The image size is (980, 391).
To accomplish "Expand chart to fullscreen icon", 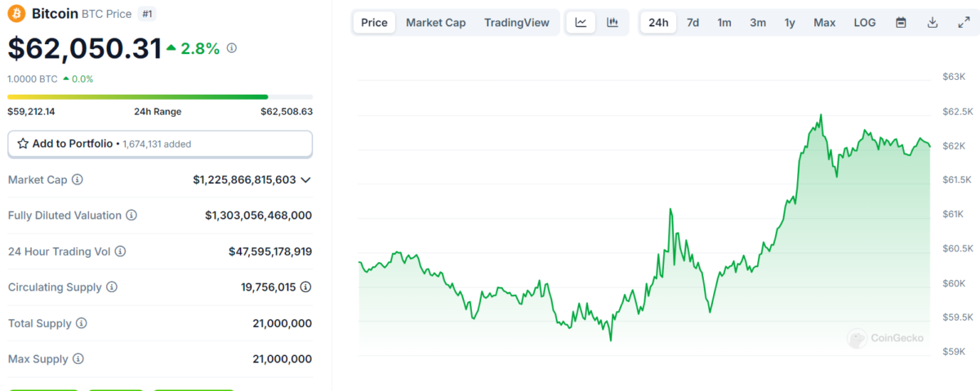I will pos(963,23).
